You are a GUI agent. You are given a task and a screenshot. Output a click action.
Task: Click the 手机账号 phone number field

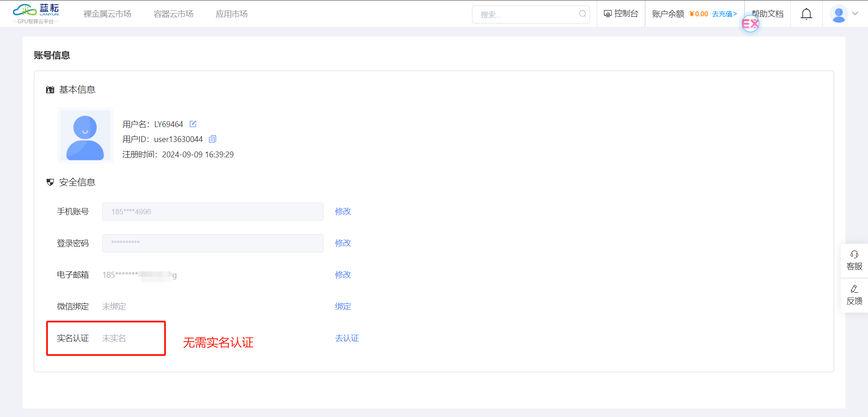[x=213, y=212]
